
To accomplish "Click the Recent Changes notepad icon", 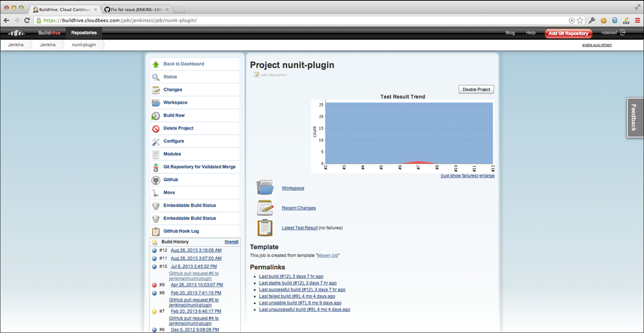I will click(265, 207).
